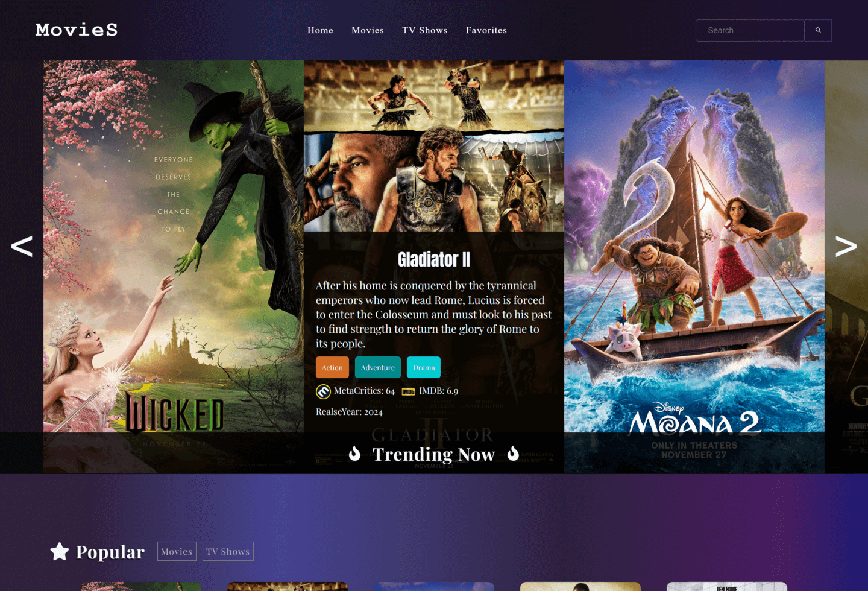Screen dimensions: 868x591
Task: Click the MetaCritics: 64 rating text
Action: [364, 391]
